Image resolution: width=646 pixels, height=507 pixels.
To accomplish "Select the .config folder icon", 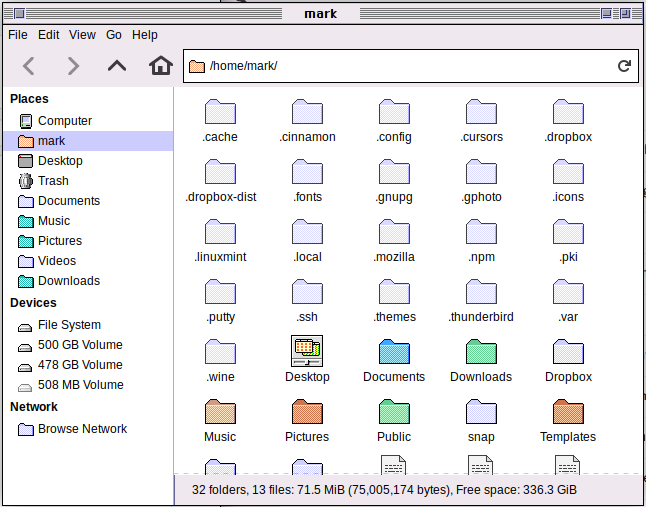I will pyautogui.click(x=394, y=112).
